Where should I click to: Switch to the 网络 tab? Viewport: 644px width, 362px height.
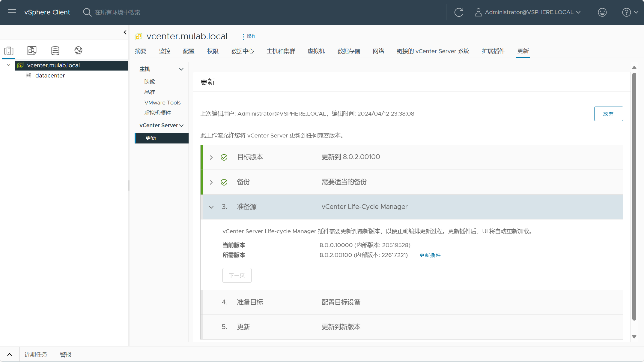tap(378, 51)
